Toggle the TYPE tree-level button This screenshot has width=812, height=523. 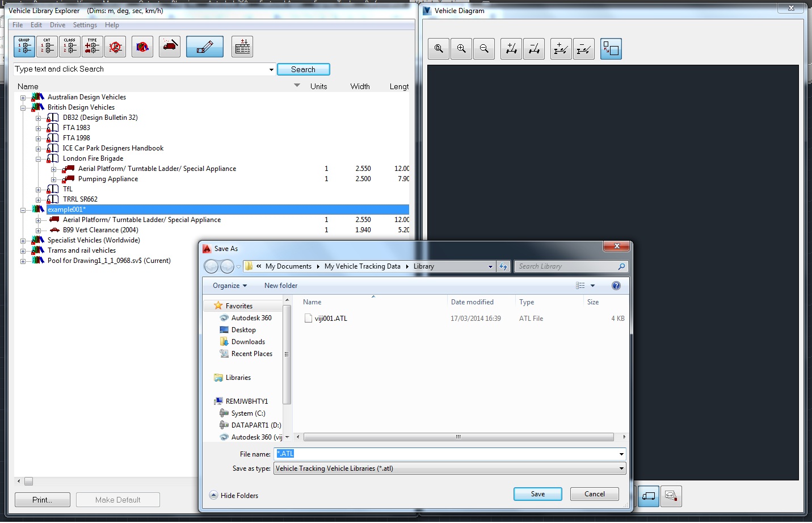92,47
